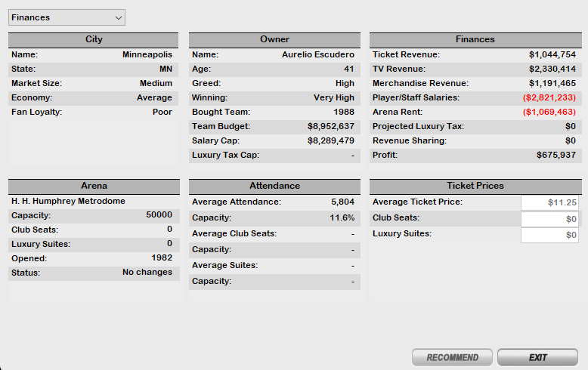Click the Salary Cap amount

[x=330, y=141]
